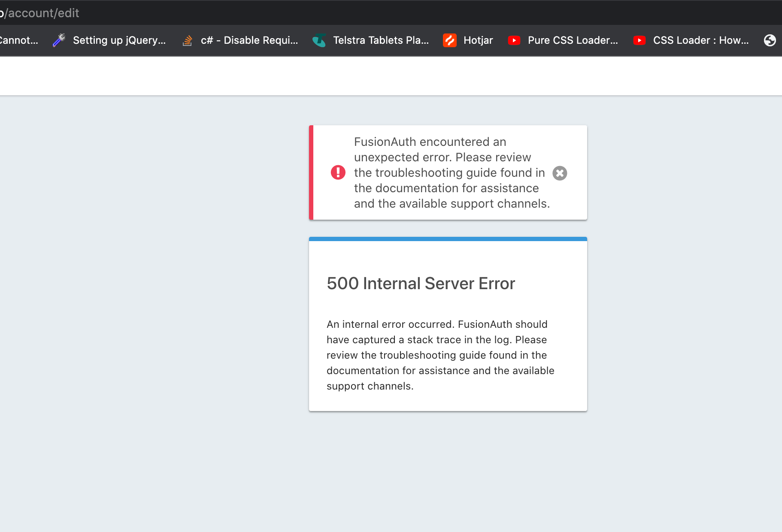Dismiss the FusionAuth error alert
This screenshot has width=782, height=532.
pyautogui.click(x=560, y=173)
